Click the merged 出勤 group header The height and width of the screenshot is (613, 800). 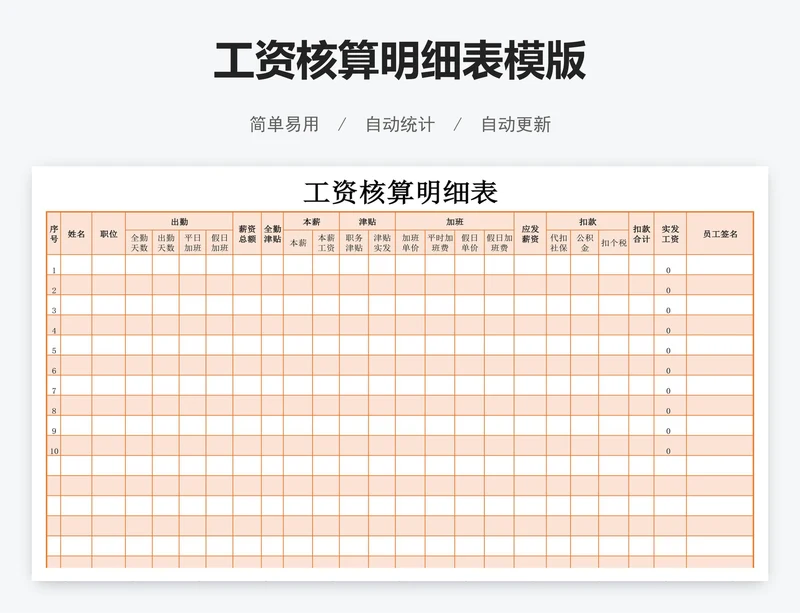coord(179,222)
